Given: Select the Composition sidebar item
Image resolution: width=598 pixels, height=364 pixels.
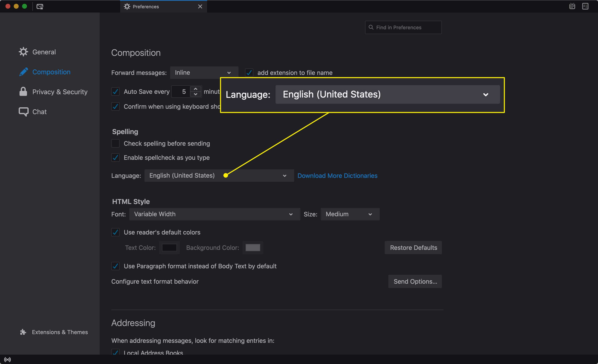Looking at the screenshot, I should [x=45, y=72].
